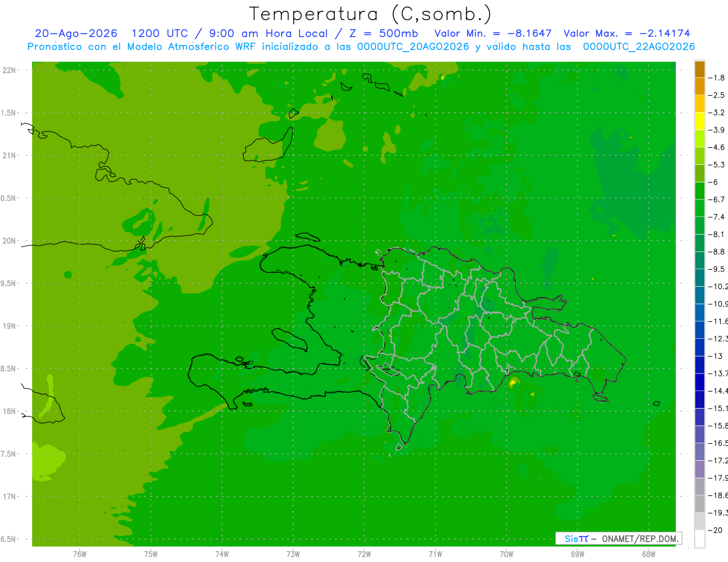Click the 75W longitude axis label
Screen dimensions: 728x562
point(151,554)
